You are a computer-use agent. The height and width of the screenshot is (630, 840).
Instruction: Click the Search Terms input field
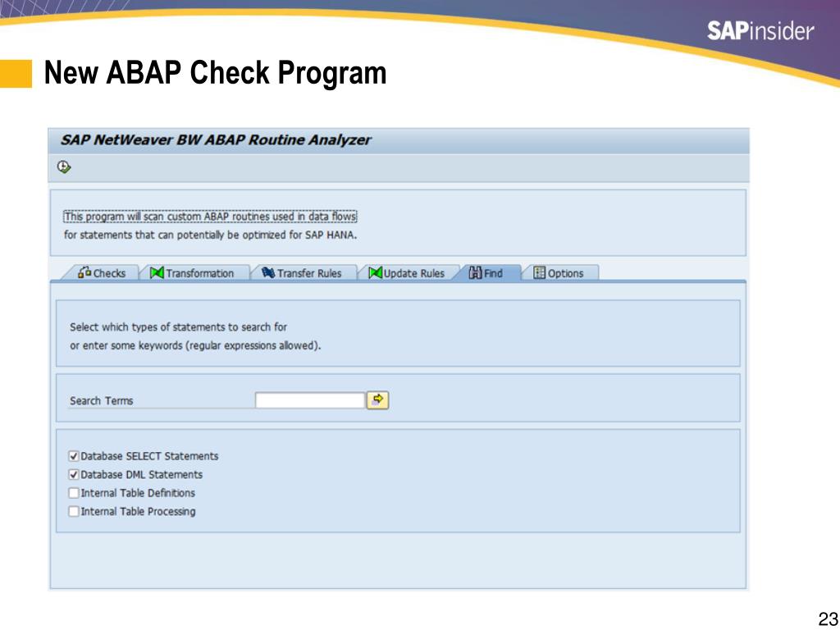(310, 400)
